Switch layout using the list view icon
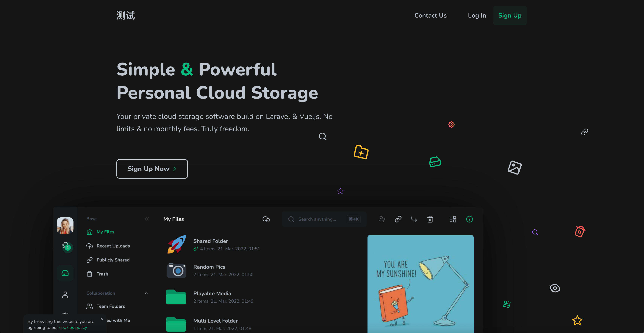644x333 pixels. pyautogui.click(x=453, y=219)
